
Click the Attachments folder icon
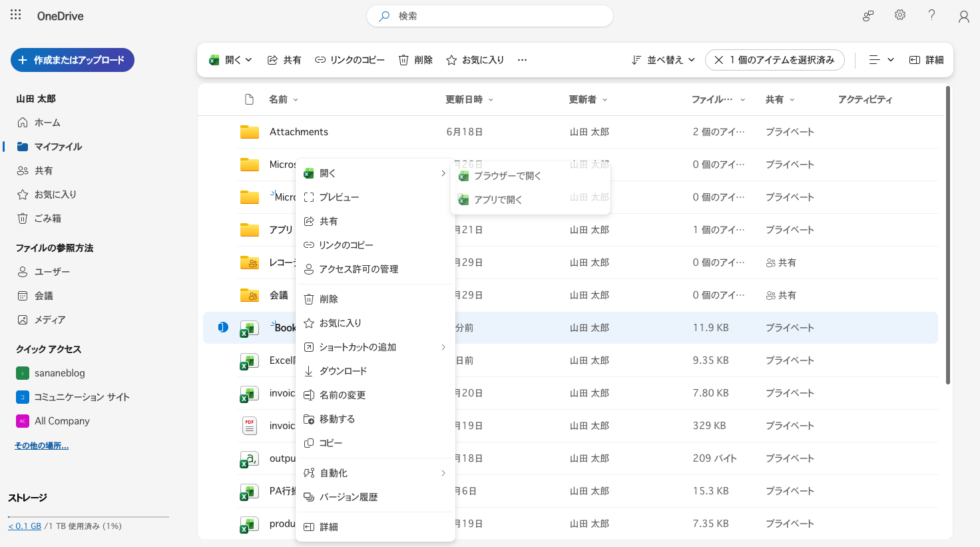point(250,132)
